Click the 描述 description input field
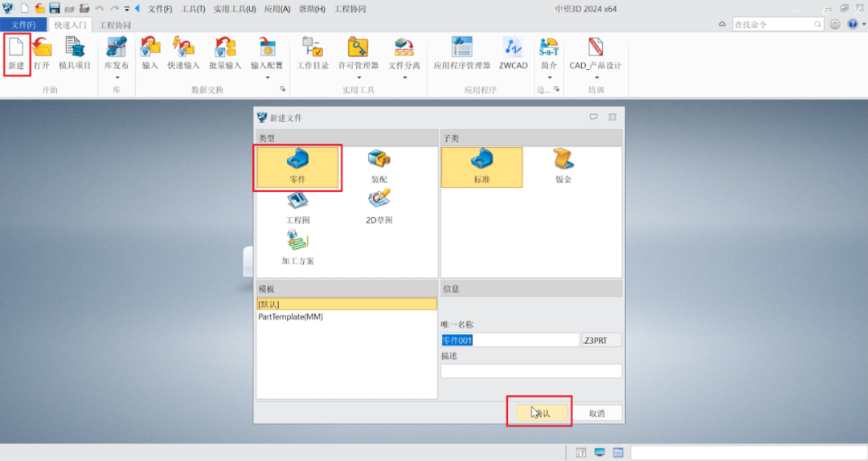 click(x=531, y=371)
